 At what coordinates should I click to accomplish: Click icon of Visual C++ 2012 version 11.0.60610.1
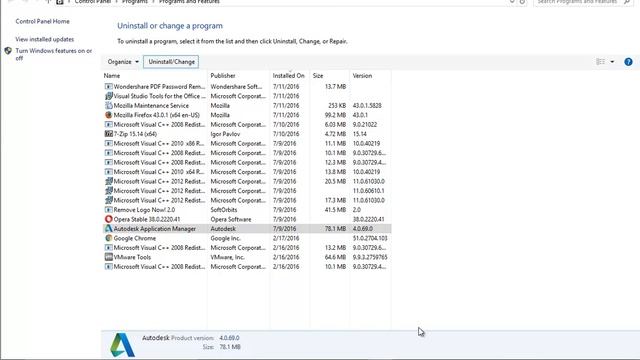(x=109, y=191)
